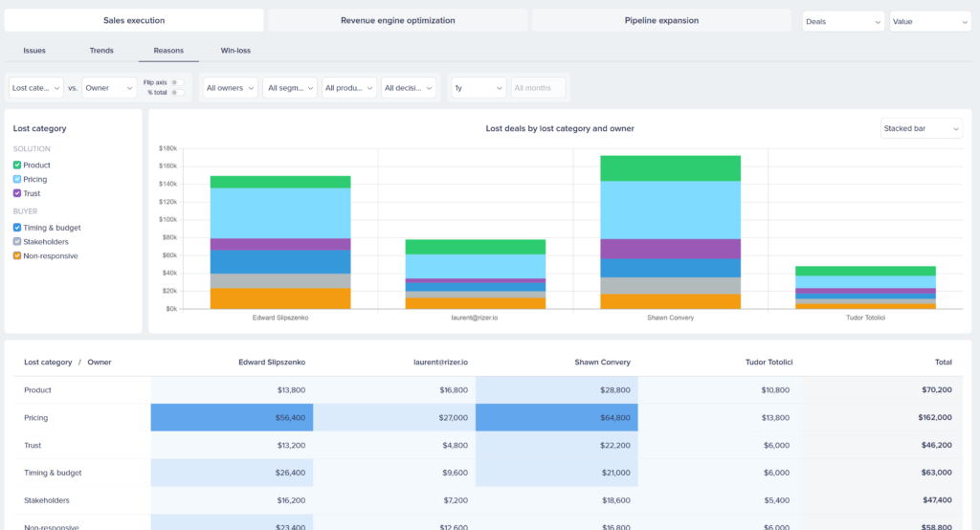
Task: Open the Stacked bar chart type dropdown
Action: tap(922, 128)
